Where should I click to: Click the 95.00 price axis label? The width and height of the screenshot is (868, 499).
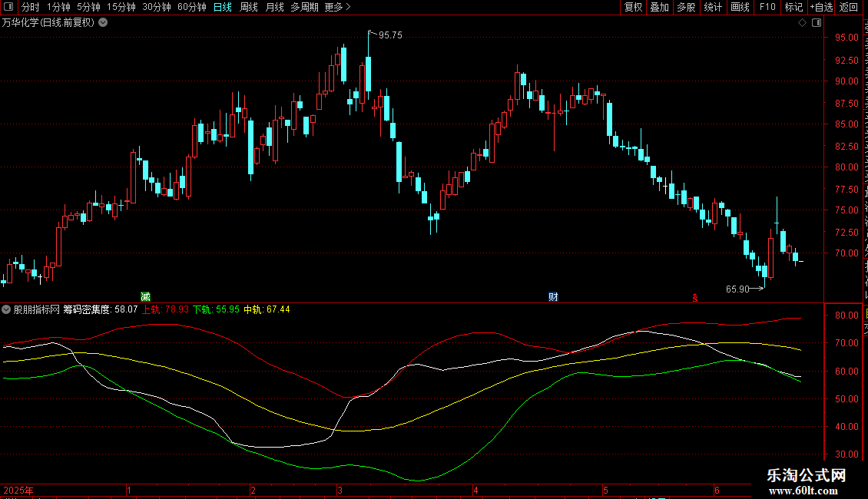(847, 38)
